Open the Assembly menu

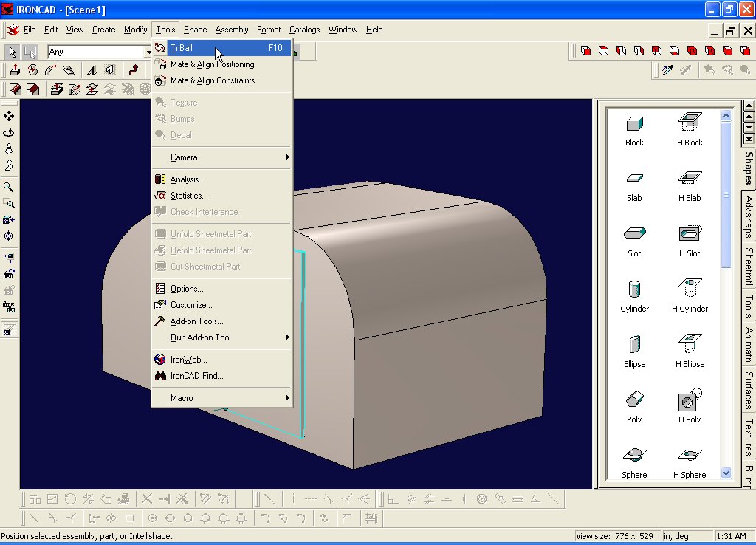point(232,30)
